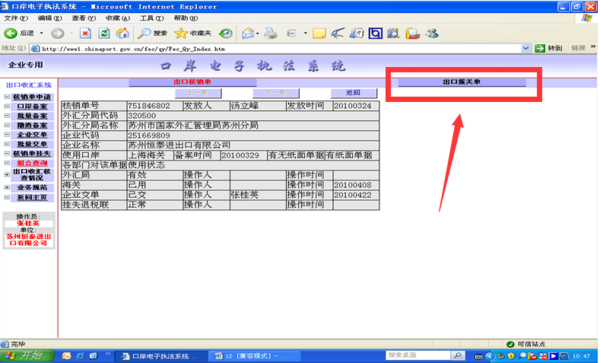Open the 查看 menu

[x=84, y=18]
